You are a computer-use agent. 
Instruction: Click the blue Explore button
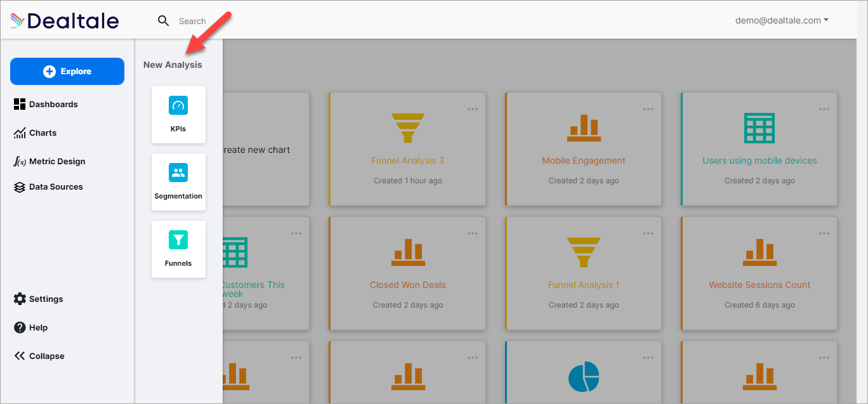(67, 71)
